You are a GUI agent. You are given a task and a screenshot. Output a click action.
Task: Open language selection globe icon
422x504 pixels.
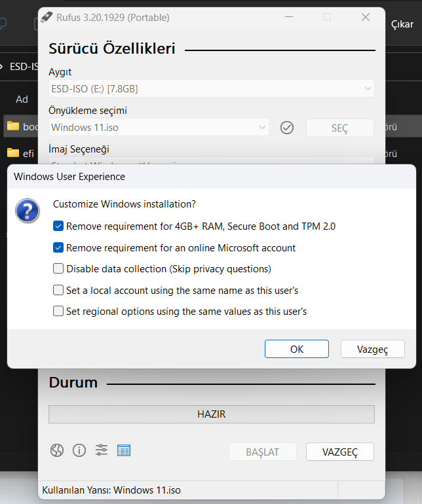(x=57, y=450)
